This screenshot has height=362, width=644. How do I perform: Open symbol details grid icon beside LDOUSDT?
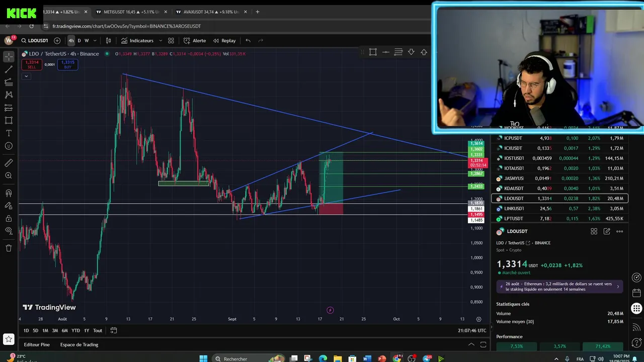click(594, 231)
